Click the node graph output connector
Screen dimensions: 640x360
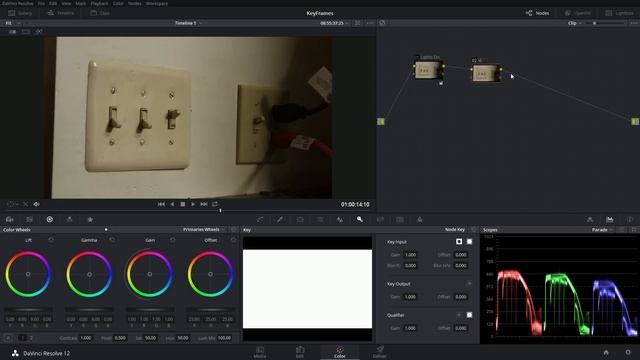[635, 121]
